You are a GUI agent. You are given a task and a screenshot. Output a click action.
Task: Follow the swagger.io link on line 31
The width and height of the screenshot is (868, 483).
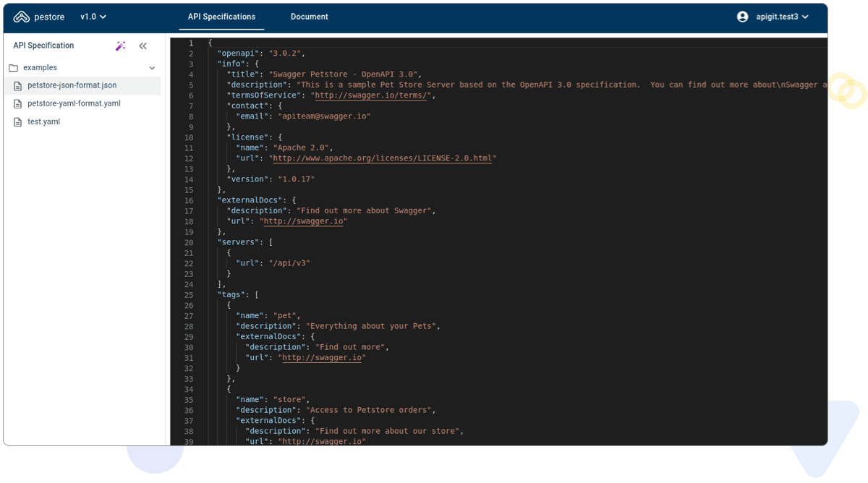click(322, 357)
